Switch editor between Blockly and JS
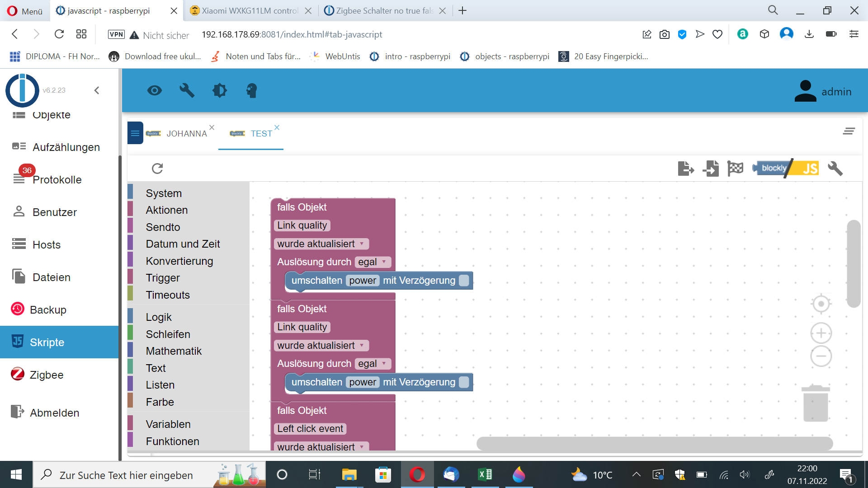The width and height of the screenshot is (868, 488). click(x=786, y=169)
